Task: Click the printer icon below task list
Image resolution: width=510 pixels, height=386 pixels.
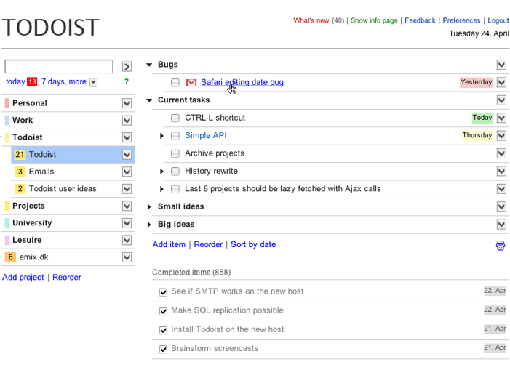Action: tap(500, 246)
